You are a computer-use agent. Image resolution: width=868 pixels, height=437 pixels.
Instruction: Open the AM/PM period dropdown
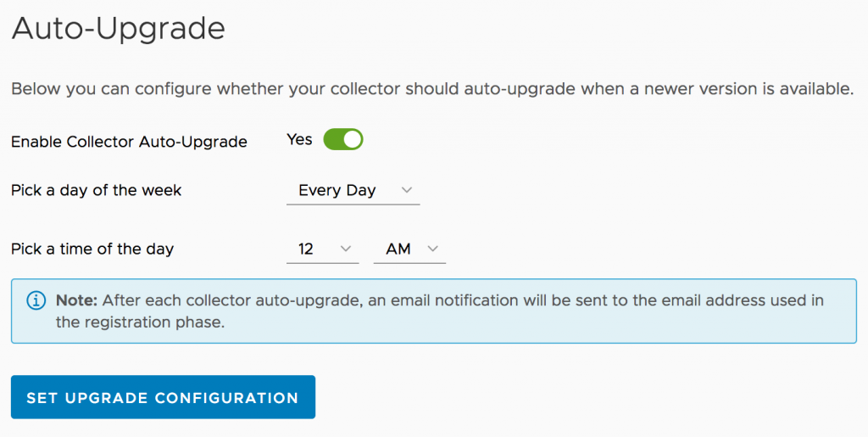tap(409, 249)
